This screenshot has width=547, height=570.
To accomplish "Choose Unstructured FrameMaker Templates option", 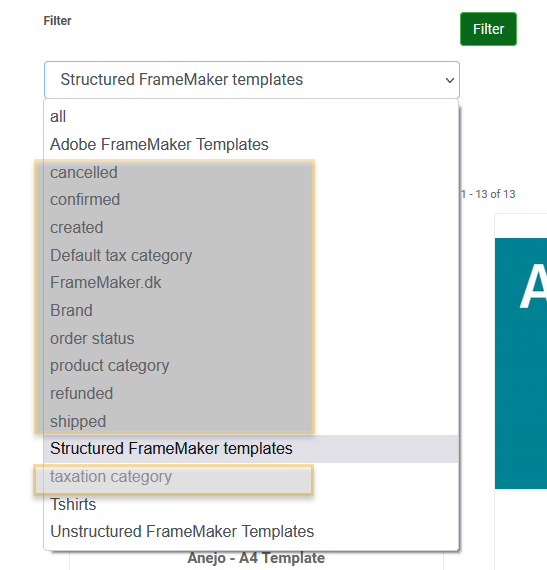I will (251, 531).
